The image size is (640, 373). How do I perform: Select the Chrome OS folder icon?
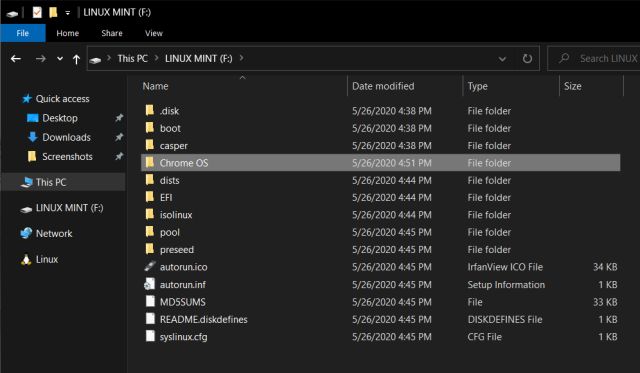point(150,162)
